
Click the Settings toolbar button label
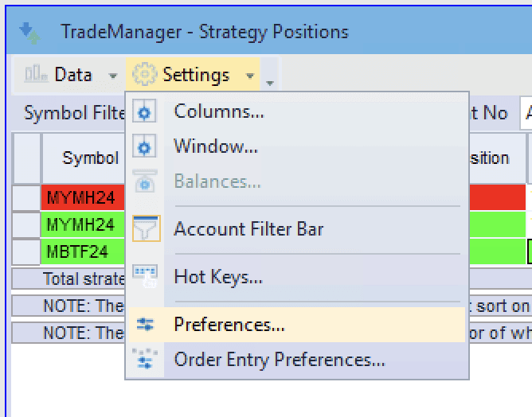point(196,75)
